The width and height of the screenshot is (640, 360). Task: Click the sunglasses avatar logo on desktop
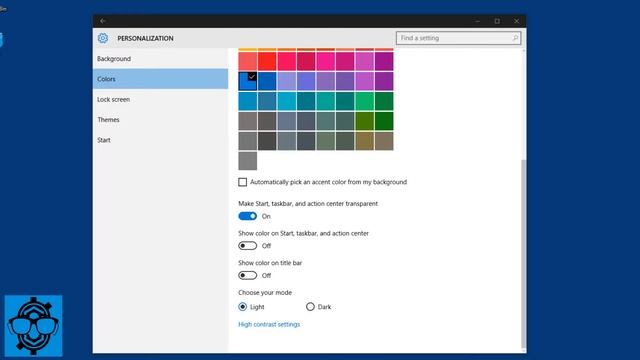click(x=33, y=326)
